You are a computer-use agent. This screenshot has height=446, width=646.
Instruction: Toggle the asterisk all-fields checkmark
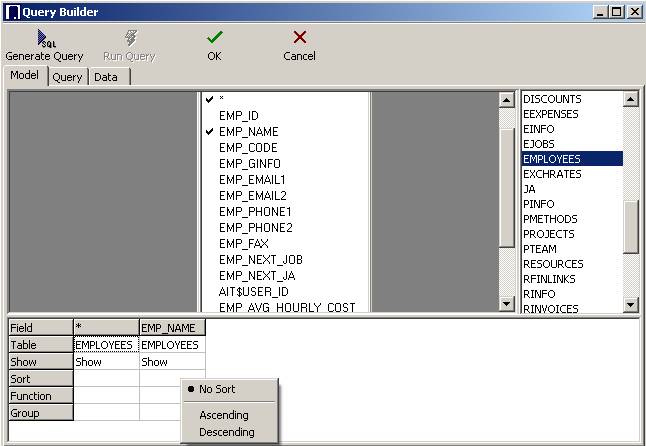[210, 100]
